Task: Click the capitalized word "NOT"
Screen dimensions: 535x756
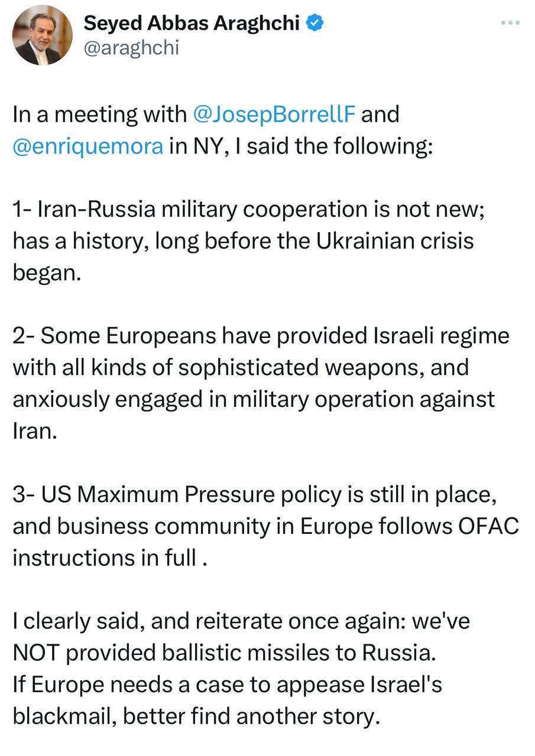Action: pos(37,653)
